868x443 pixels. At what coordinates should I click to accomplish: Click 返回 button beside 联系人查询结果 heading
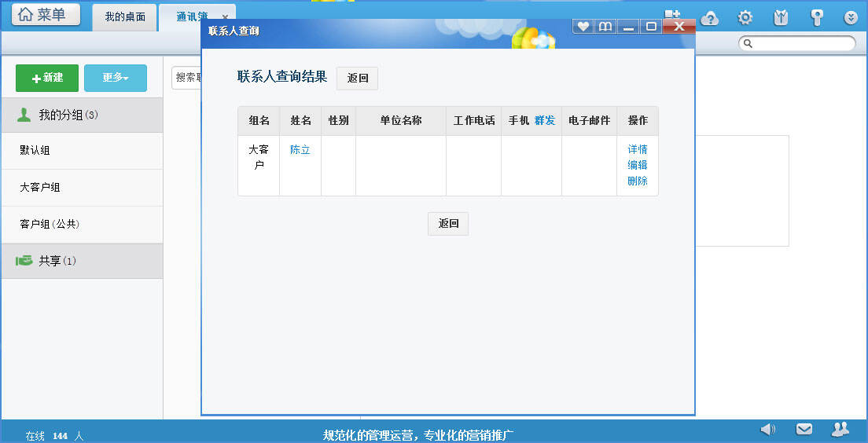click(x=358, y=78)
